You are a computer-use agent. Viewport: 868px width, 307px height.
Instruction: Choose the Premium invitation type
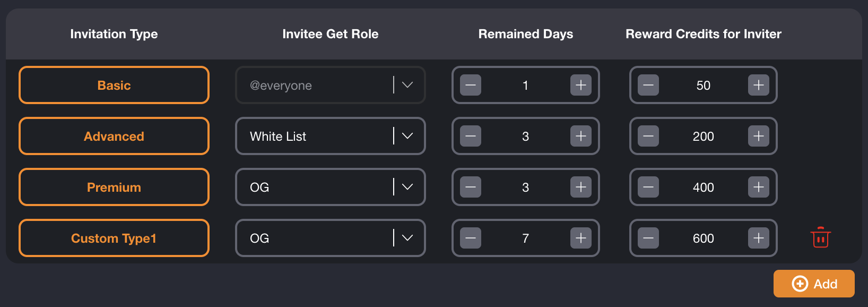(114, 187)
